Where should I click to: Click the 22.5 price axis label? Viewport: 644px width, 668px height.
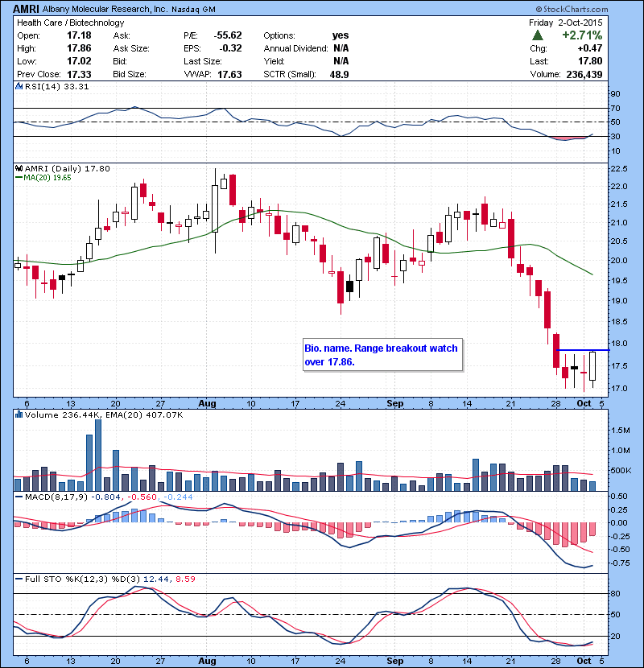click(x=619, y=169)
